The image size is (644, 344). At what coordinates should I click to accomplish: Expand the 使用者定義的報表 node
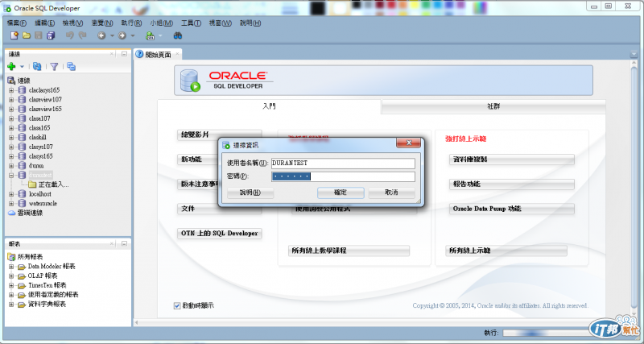(x=11, y=295)
